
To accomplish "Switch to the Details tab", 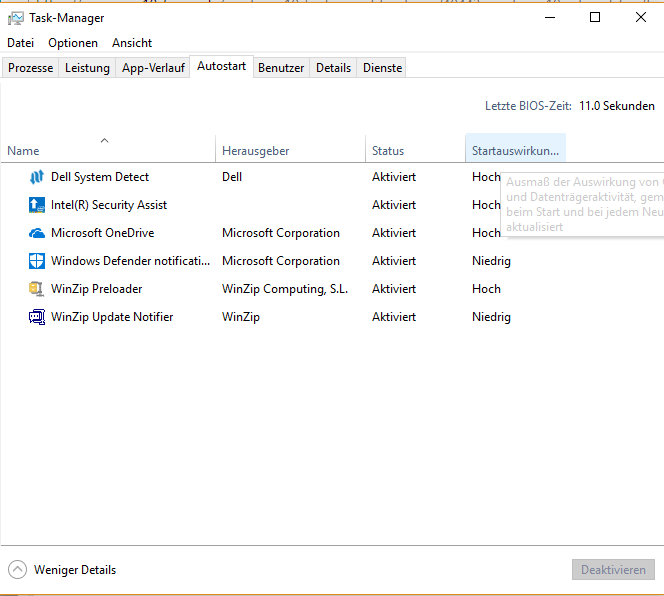I will coord(333,68).
